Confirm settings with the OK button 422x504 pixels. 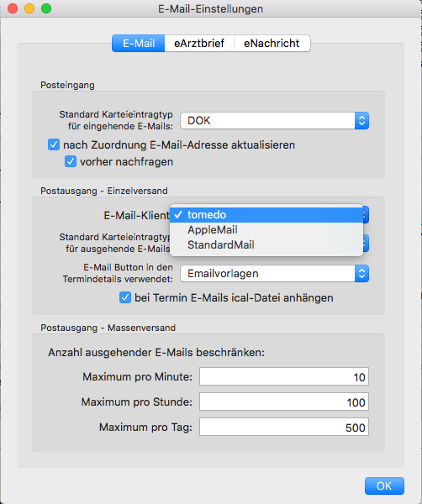point(384,486)
